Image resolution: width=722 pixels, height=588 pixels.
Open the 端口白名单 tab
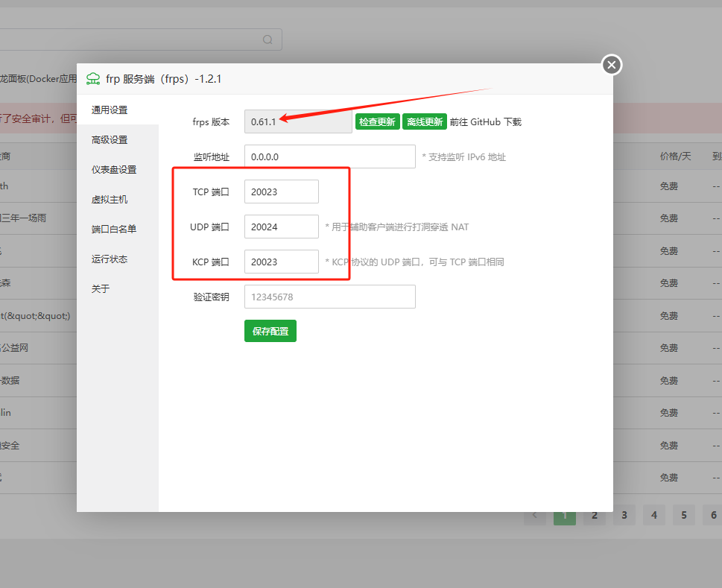click(115, 230)
